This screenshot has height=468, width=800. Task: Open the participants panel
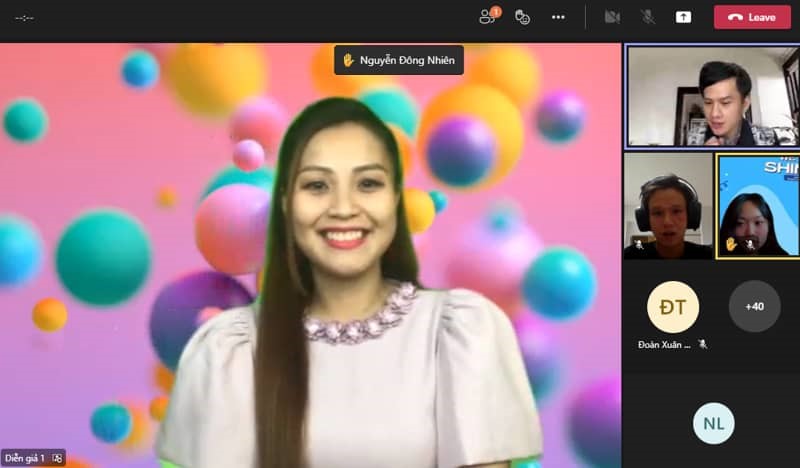click(488, 17)
